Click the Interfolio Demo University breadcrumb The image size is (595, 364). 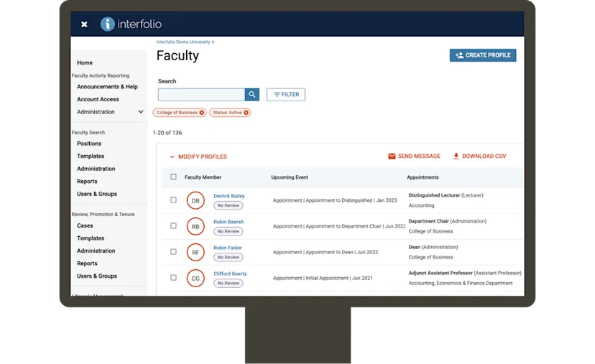(183, 42)
